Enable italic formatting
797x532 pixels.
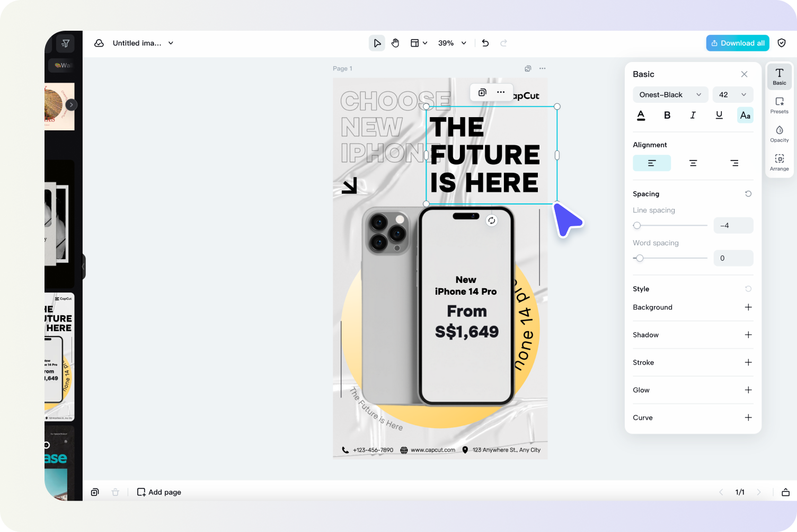tap(693, 115)
